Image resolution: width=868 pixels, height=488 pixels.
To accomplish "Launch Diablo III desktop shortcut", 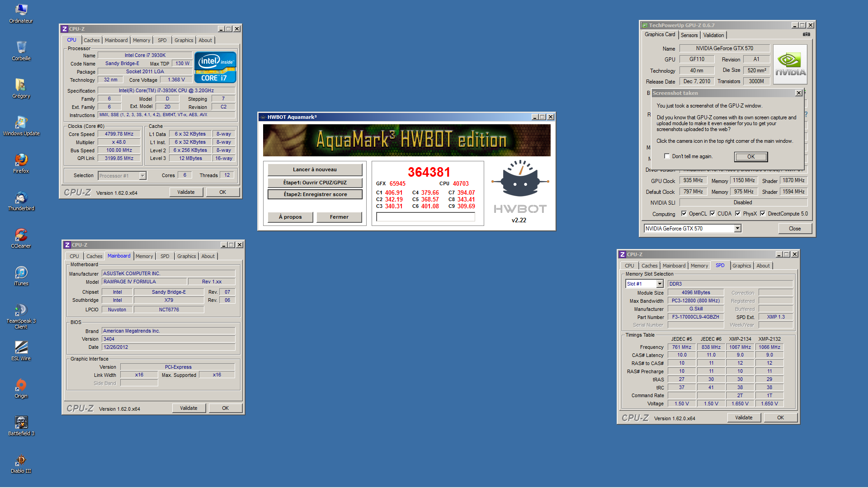I will [x=21, y=463].
